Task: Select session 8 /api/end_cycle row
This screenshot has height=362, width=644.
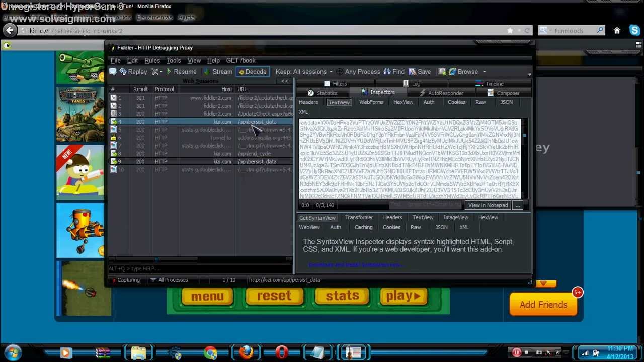Action: (201, 154)
